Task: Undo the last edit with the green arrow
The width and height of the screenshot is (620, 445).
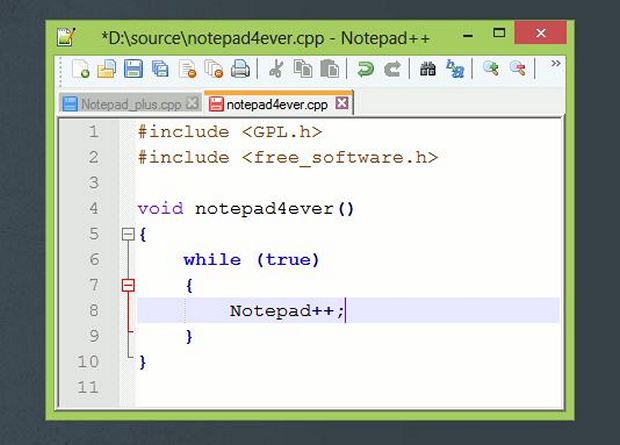Action: [365, 69]
